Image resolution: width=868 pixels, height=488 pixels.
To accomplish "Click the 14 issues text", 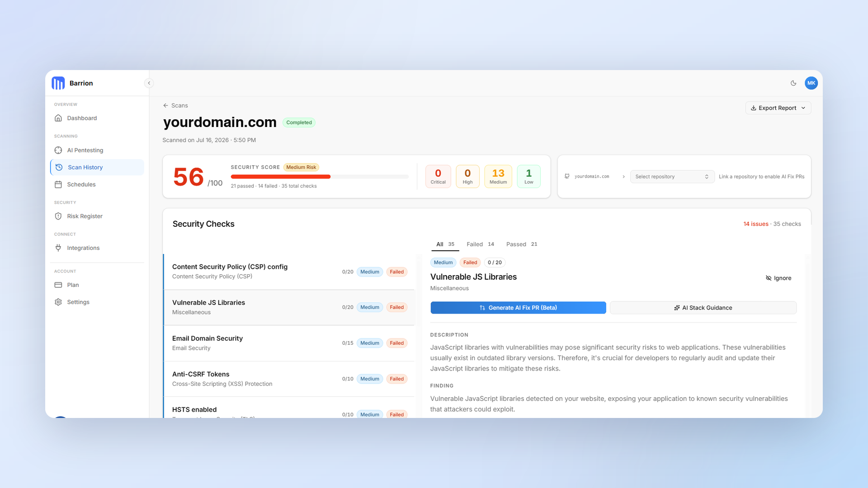I will pos(756,224).
